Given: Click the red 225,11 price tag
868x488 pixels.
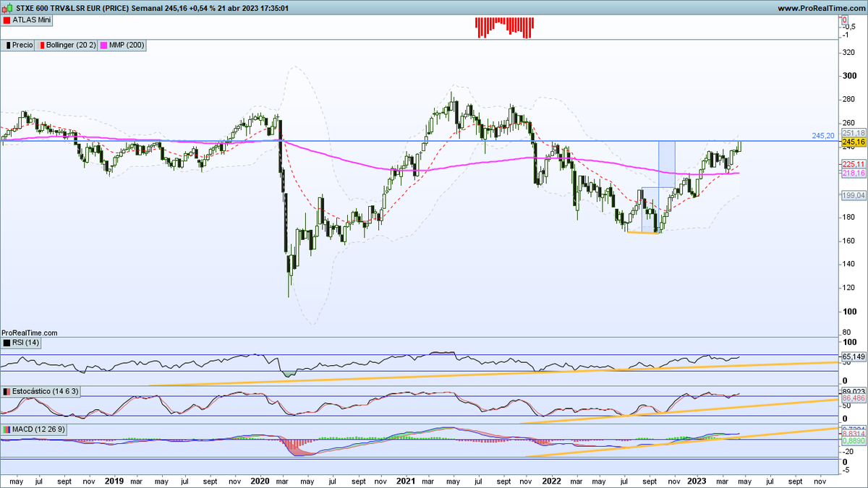Looking at the screenshot, I should coord(854,164).
